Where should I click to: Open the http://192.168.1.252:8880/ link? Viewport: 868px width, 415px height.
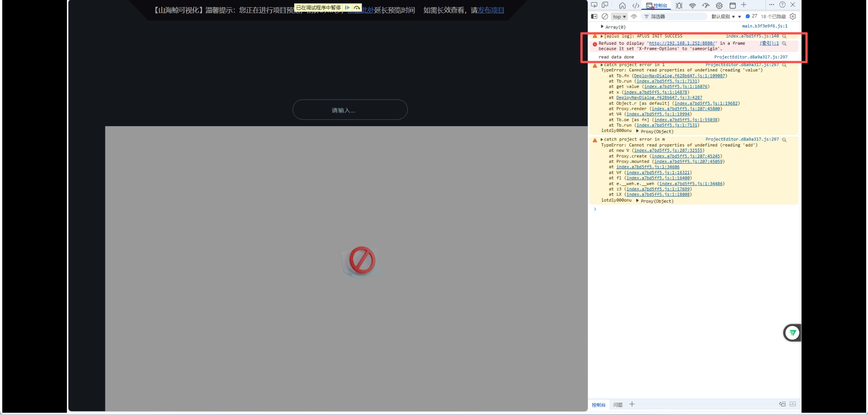click(x=682, y=43)
